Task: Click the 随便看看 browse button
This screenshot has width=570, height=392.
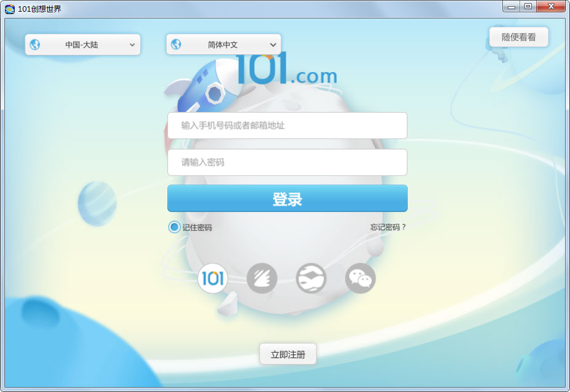Action: pyautogui.click(x=519, y=37)
